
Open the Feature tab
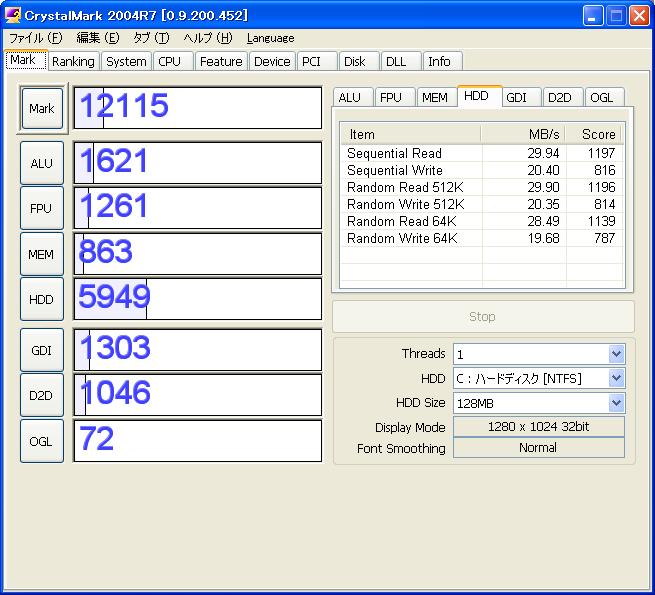point(221,61)
